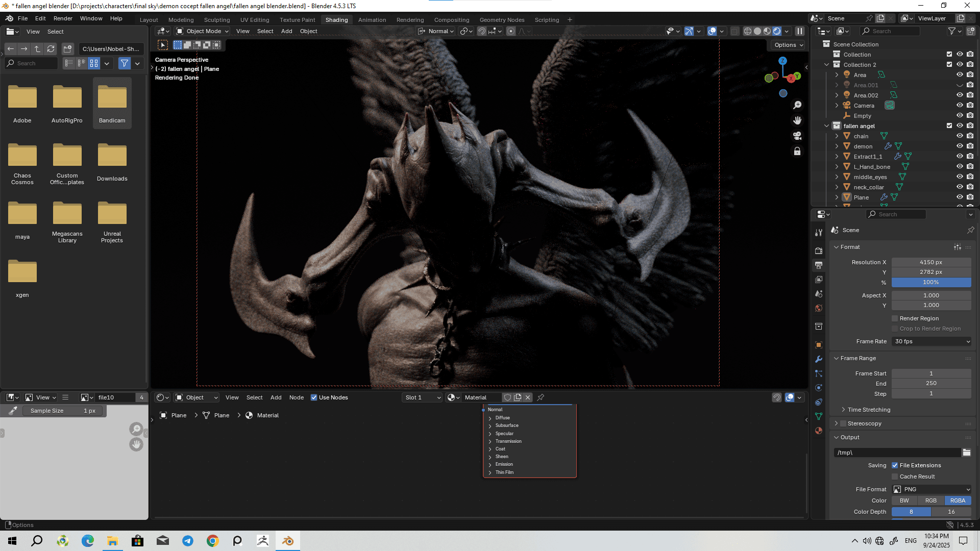Viewport: 980px width, 551px height.
Task: Open the Frame Rate 30 fps dropdown
Action: [x=932, y=341]
